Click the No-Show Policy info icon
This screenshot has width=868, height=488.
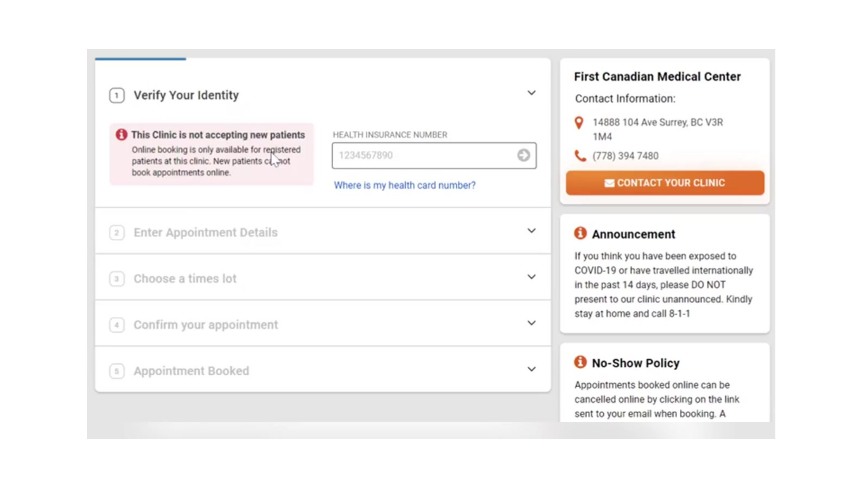click(580, 363)
